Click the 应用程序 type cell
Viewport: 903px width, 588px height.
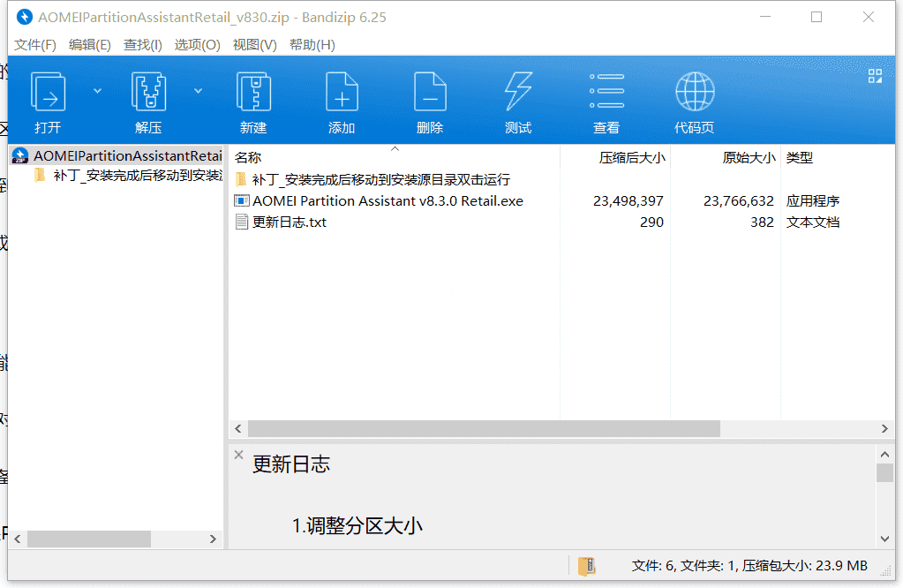pyautogui.click(x=813, y=201)
